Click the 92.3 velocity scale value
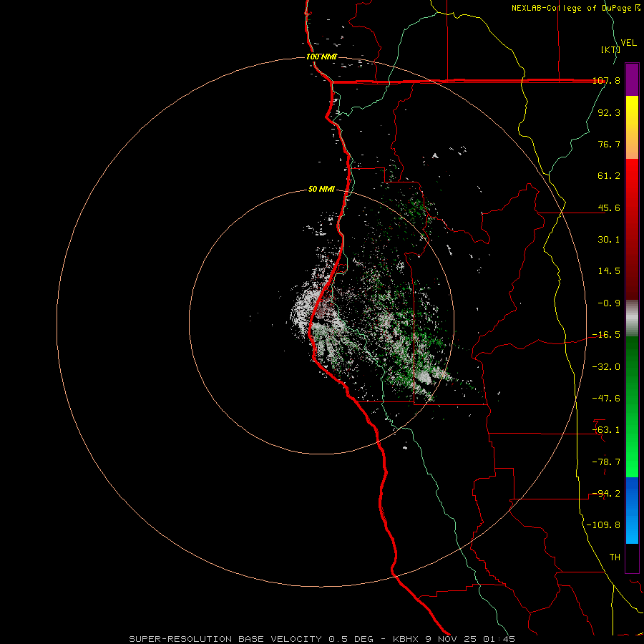 coord(609,112)
